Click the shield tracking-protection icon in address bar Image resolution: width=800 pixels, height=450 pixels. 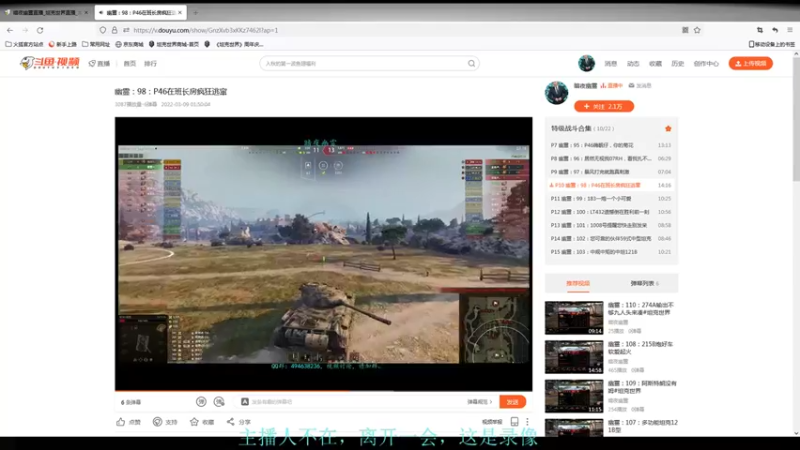point(103,30)
